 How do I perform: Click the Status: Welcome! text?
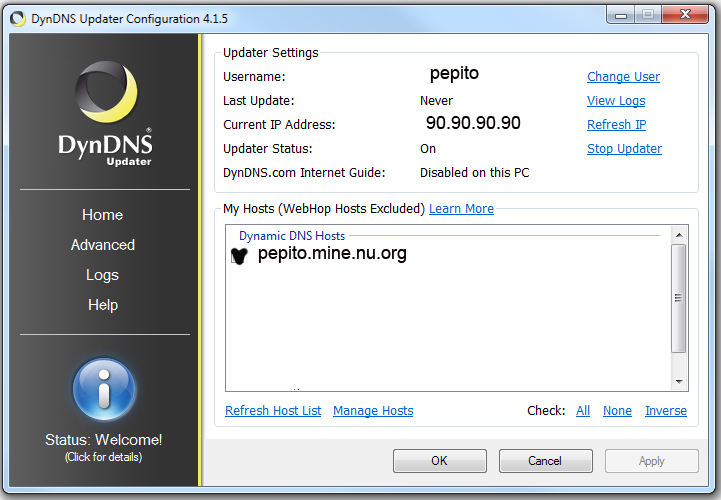click(103, 440)
